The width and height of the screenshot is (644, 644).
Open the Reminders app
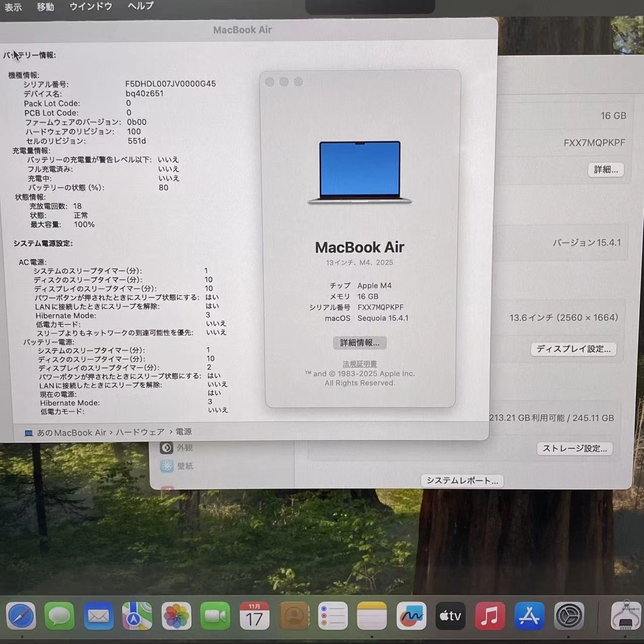point(333,616)
